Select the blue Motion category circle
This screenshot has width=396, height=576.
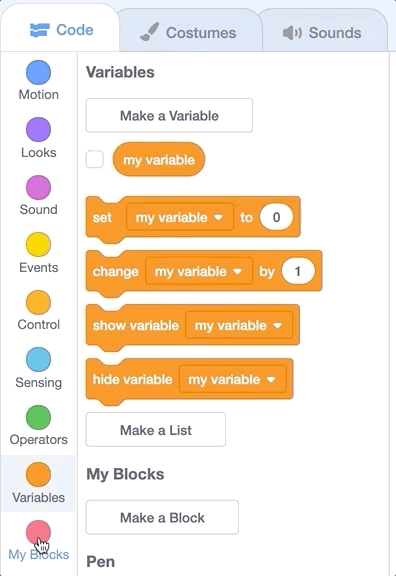click(38, 72)
